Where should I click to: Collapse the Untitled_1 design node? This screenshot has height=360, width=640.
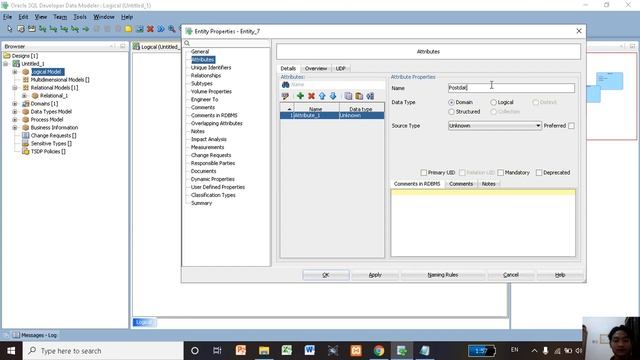pyautogui.click(x=6, y=64)
